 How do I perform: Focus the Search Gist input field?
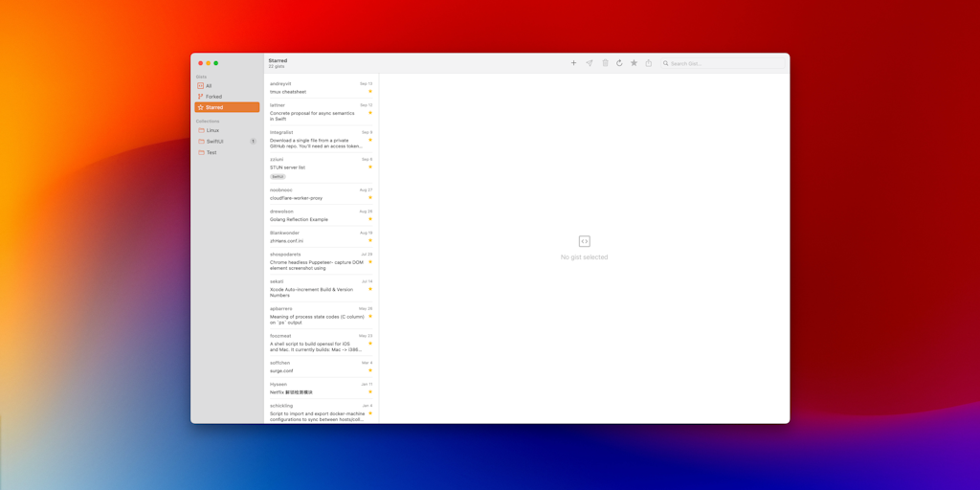(x=723, y=64)
